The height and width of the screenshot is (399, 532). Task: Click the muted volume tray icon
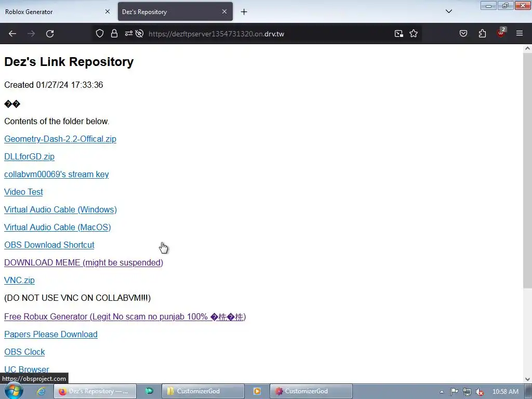pos(480,392)
